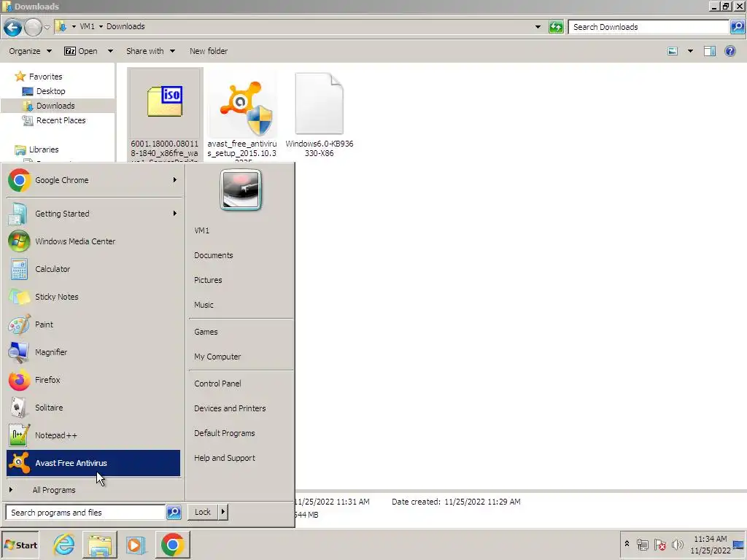The width and height of the screenshot is (747, 560).
Task: Select Libraries in navigation pane
Action: click(44, 149)
